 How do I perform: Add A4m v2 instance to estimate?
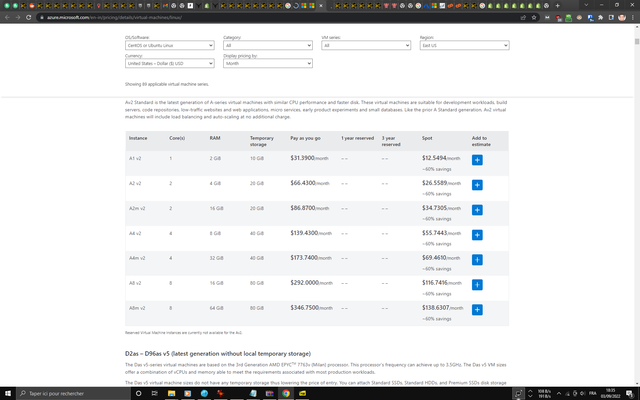pyautogui.click(x=477, y=260)
